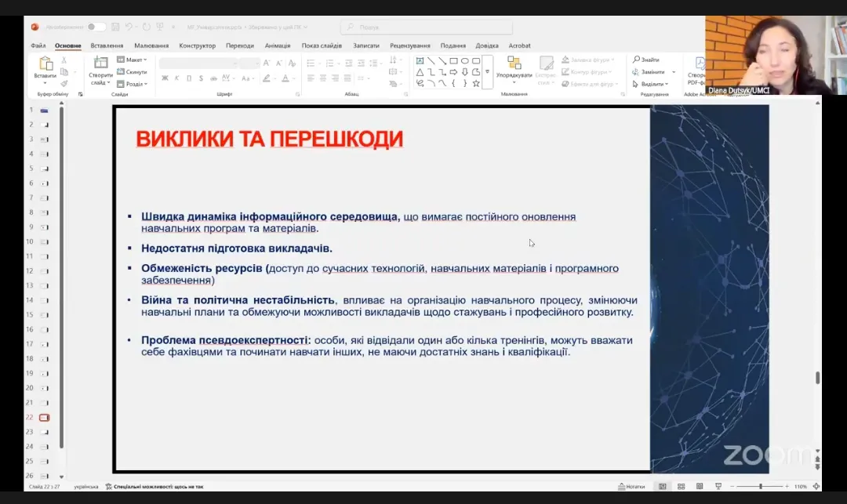Increase font size with the larger A icon
This screenshot has height=504, width=847.
[267, 63]
